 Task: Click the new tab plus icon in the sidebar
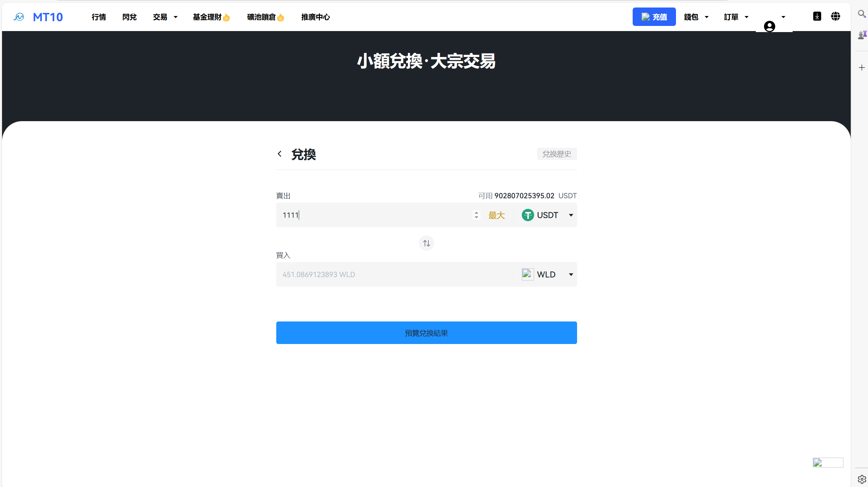862,68
